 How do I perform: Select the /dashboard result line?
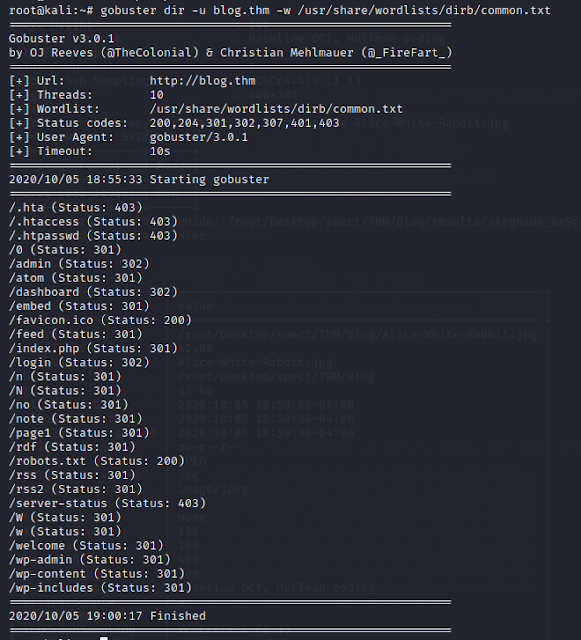[x=93, y=292]
